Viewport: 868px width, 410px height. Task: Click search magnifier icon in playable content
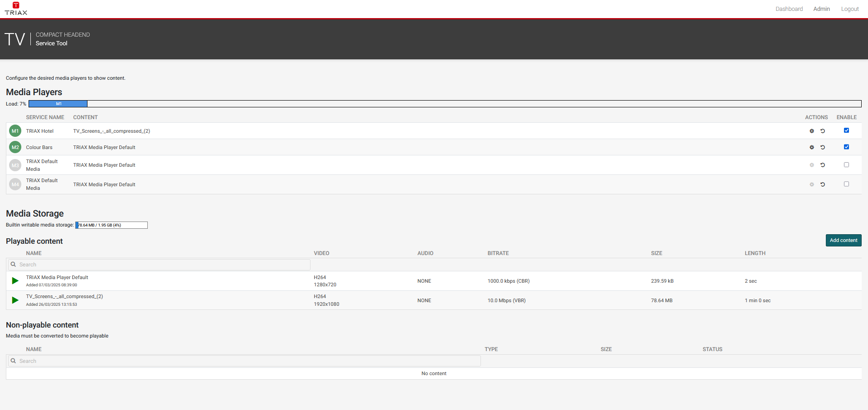coord(14,265)
